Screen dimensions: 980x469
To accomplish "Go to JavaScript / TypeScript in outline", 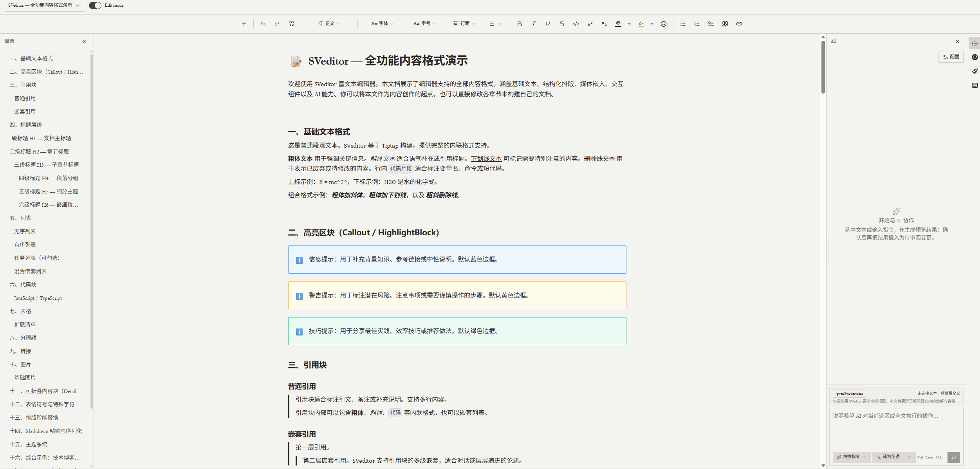I will click(x=38, y=298).
